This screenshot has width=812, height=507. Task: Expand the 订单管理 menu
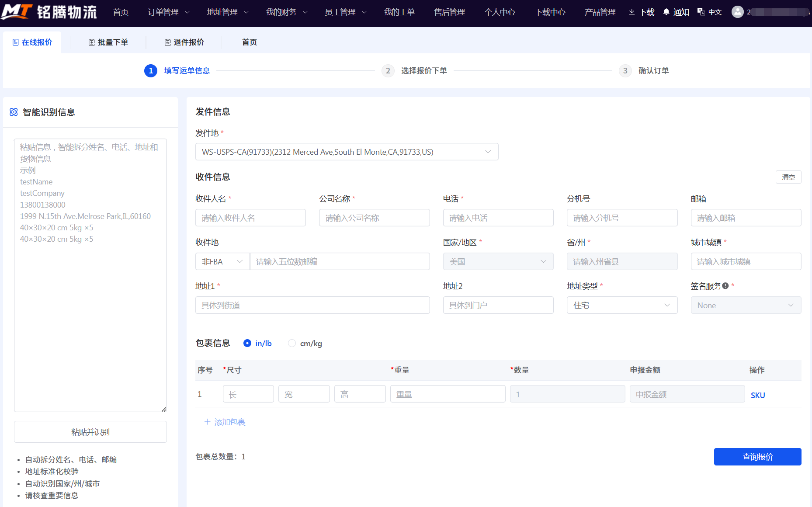coord(168,12)
